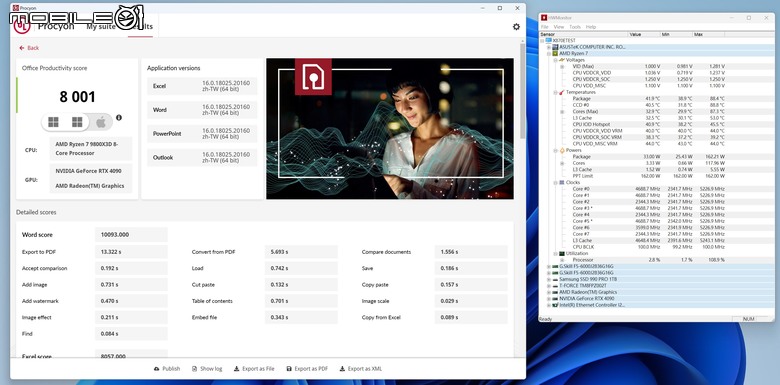Select the CPU VDDCR_VDD sensor row
This screenshot has width=780, height=385.
(657, 73)
